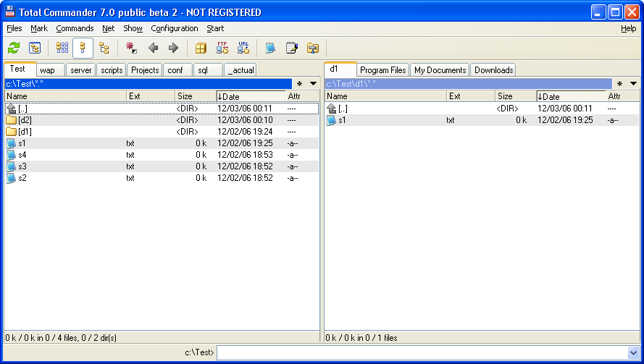
Task: Switch to the wap tab
Action: [x=51, y=70]
